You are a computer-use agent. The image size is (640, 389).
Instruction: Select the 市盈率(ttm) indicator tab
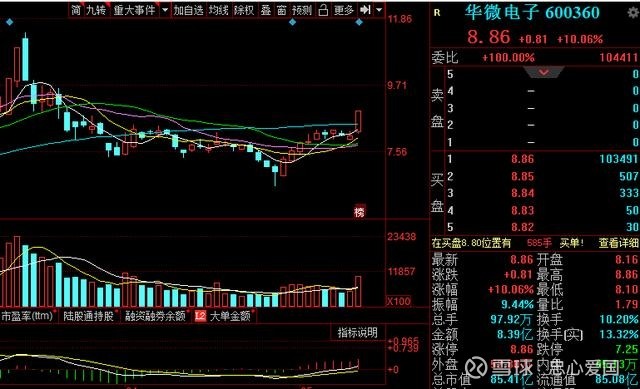(x=27, y=316)
